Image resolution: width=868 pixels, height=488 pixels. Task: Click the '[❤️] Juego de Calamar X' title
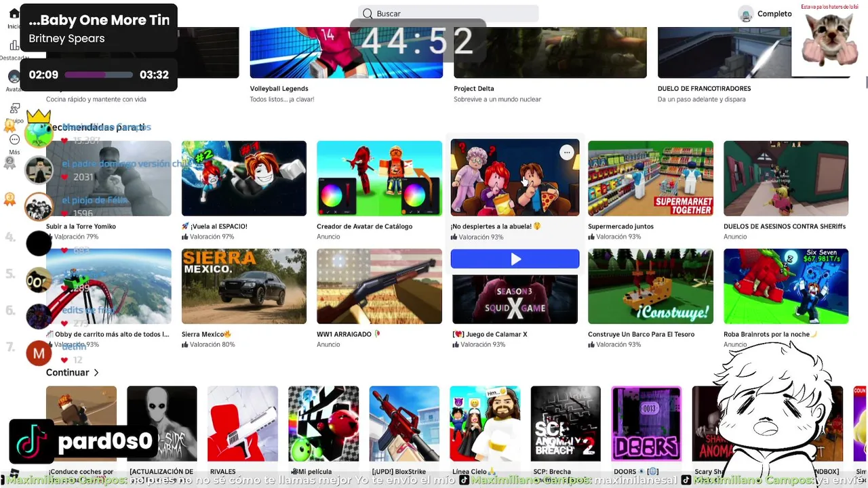pos(490,334)
